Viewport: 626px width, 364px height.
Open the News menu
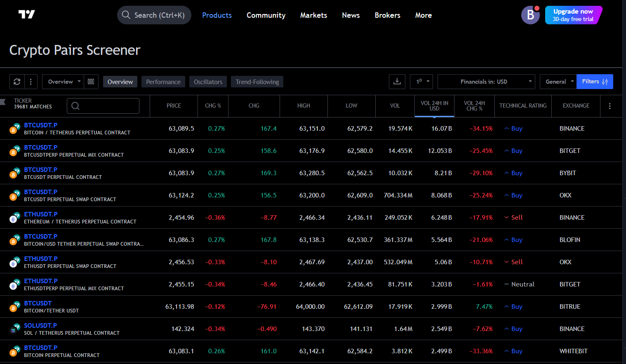pyautogui.click(x=351, y=15)
